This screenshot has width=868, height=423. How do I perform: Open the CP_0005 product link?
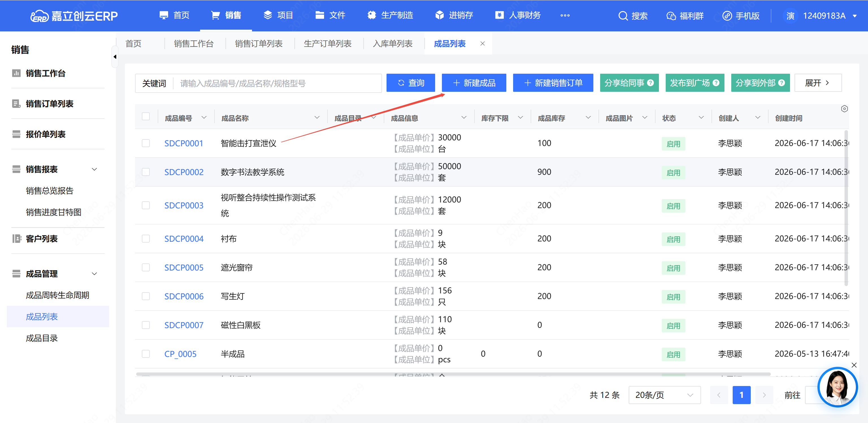(180, 354)
